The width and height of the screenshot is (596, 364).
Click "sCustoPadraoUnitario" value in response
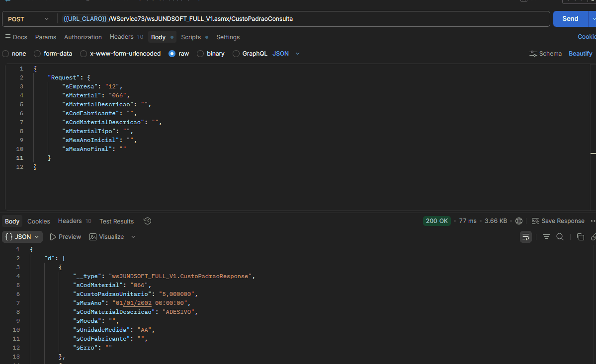[177, 294]
